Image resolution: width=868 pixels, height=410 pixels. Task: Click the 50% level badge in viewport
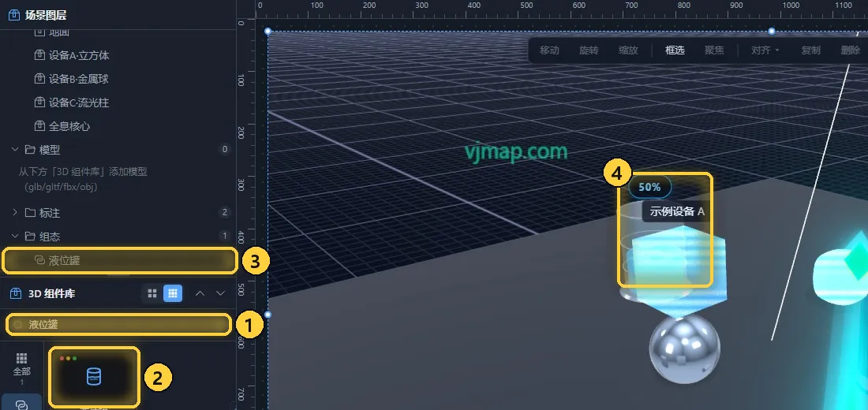[x=649, y=187]
